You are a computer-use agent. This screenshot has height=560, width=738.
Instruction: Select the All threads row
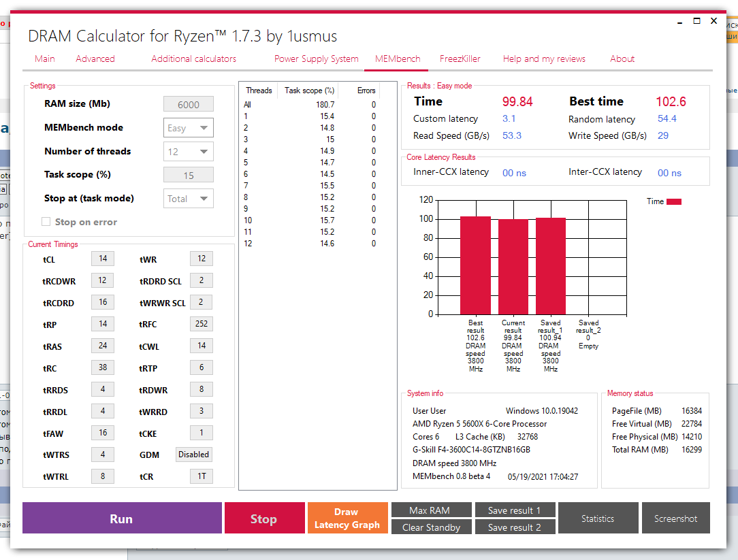310,105
